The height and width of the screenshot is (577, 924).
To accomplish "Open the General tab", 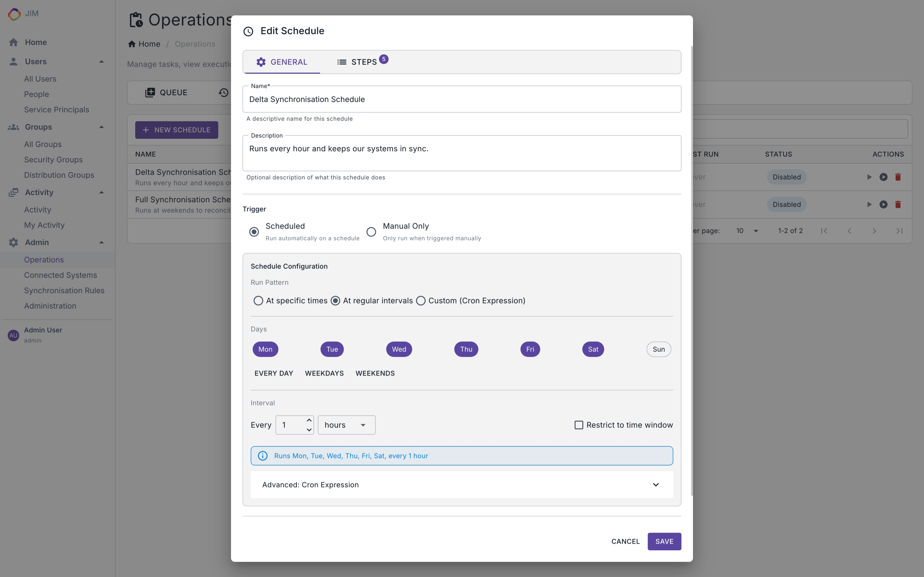I will point(282,62).
